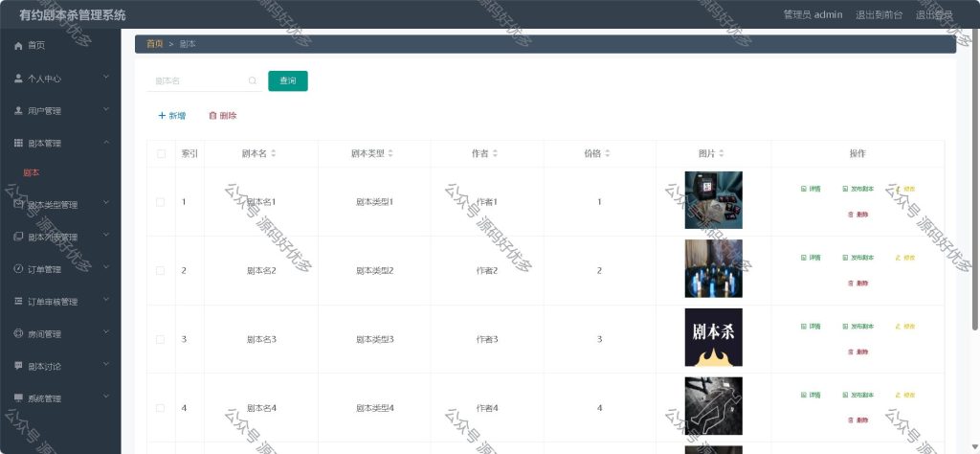Open 详情 for row 剧本名4

click(x=811, y=396)
